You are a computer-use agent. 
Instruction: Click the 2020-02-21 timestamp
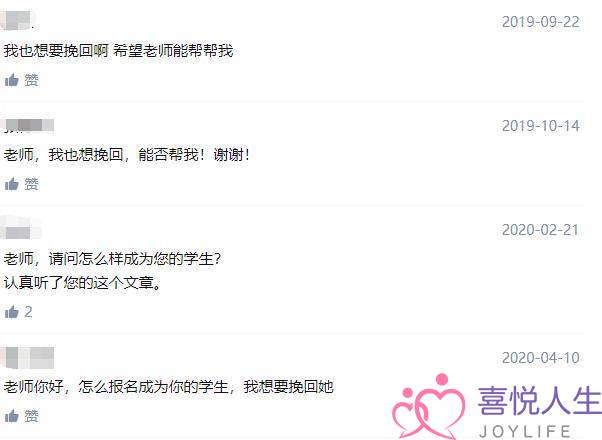tap(541, 230)
